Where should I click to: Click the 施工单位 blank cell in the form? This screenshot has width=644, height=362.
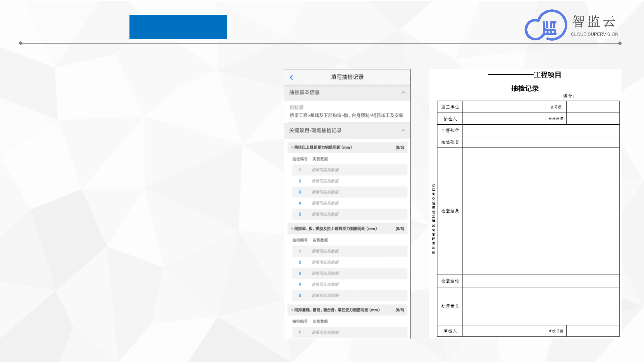click(x=503, y=107)
